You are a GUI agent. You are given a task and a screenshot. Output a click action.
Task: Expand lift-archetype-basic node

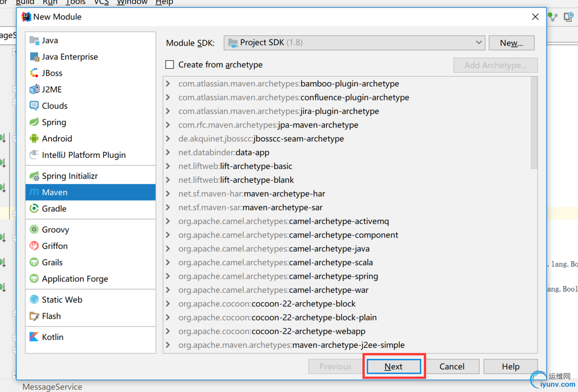pos(168,166)
